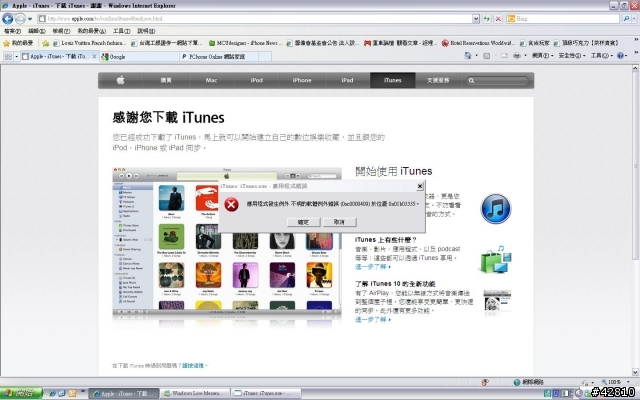Open the 編輯(E) menu
The image size is (640, 400).
click(x=37, y=31)
